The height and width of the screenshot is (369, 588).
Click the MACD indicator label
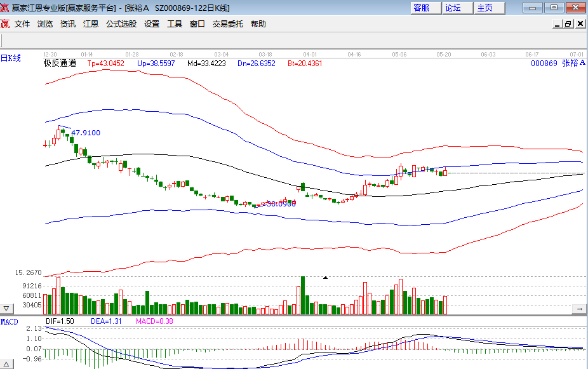9,321
